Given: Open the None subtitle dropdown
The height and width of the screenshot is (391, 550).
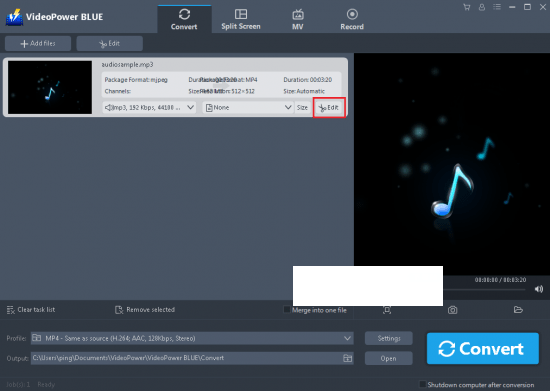Looking at the screenshot, I should (248, 107).
